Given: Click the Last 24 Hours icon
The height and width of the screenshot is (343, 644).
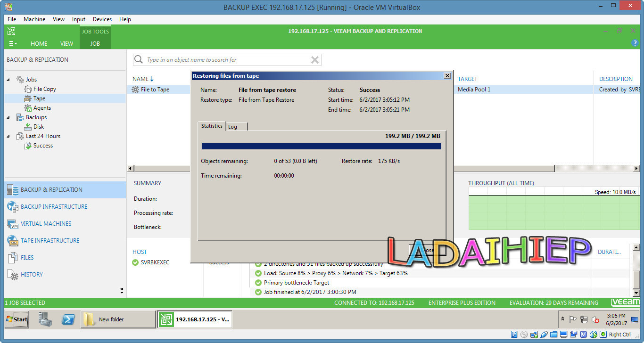Looking at the screenshot, I should pyautogui.click(x=20, y=136).
